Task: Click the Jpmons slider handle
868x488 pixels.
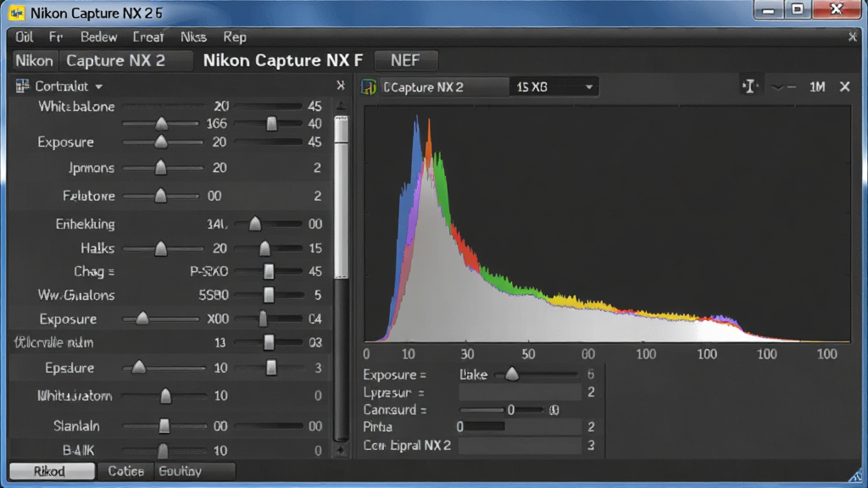Action: 160,167
